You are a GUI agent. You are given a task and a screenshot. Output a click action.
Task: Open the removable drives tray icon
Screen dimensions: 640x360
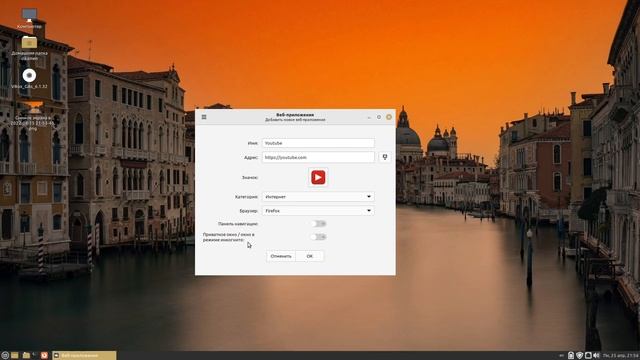(571, 356)
